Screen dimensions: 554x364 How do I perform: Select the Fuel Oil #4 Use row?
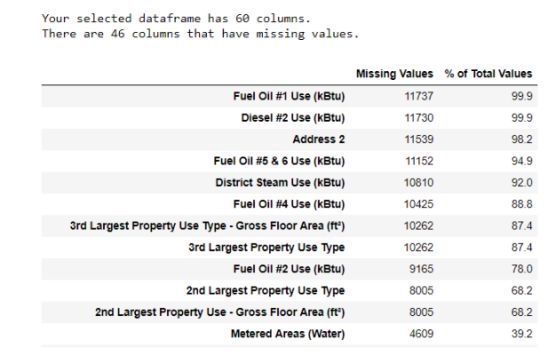pos(289,204)
